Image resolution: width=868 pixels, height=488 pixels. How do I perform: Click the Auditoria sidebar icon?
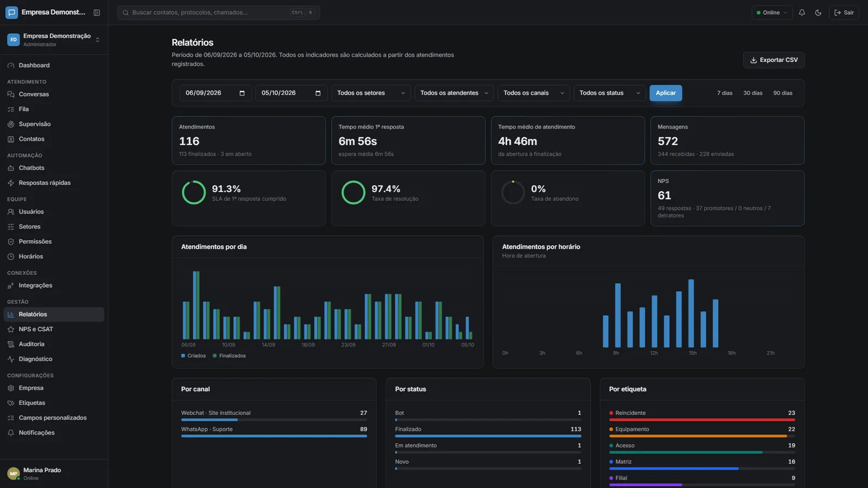[x=11, y=344]
